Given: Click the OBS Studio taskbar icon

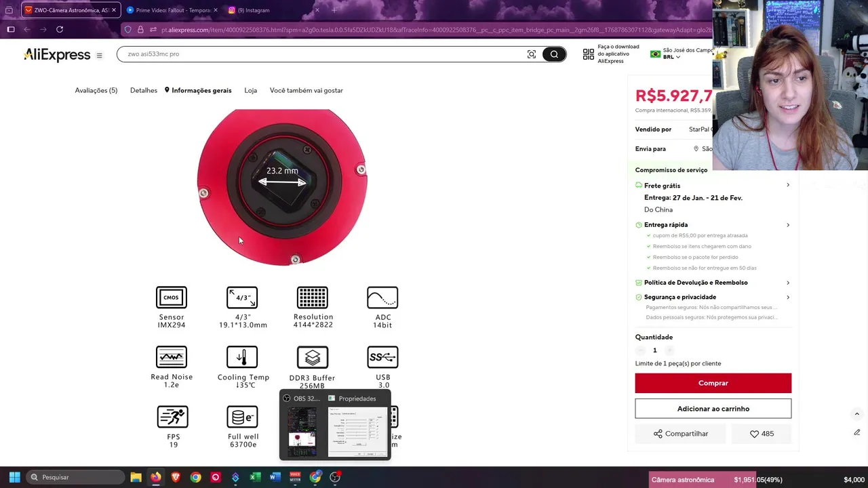Looking at the screenshot, I should tap(335, 477).
